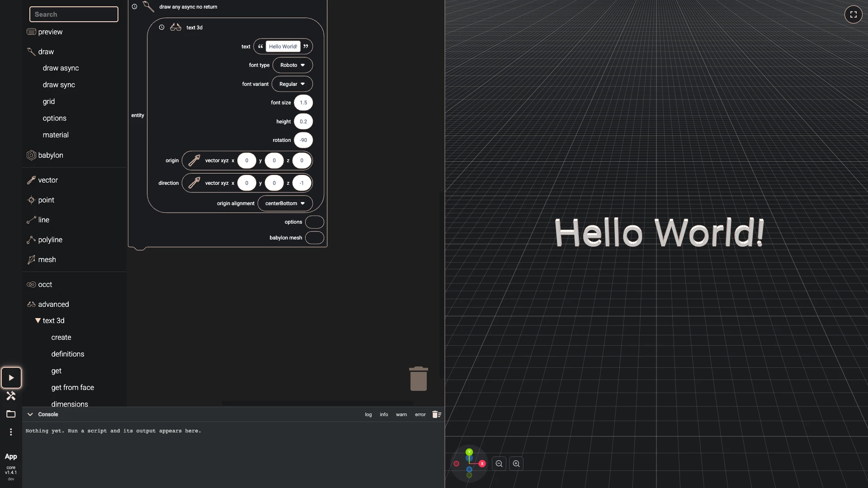
Task: Open the draw async category
Action: pos(61,68)
